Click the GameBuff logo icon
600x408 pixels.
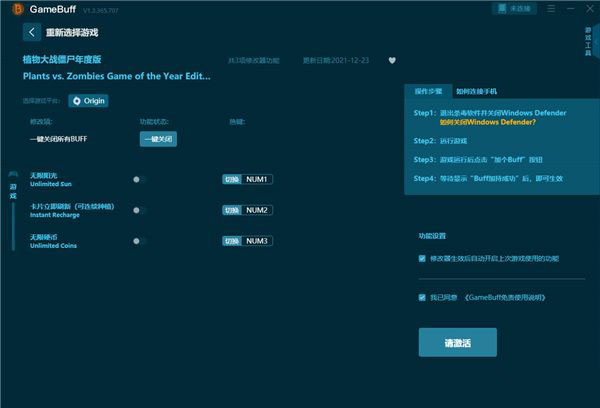(12, 8)
